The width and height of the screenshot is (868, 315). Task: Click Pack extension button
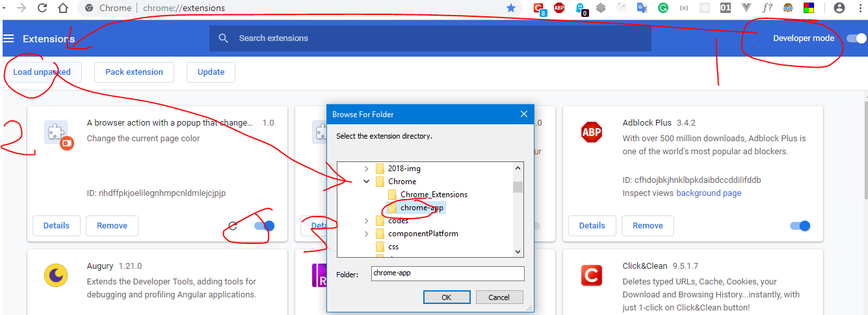click(134, 72)
